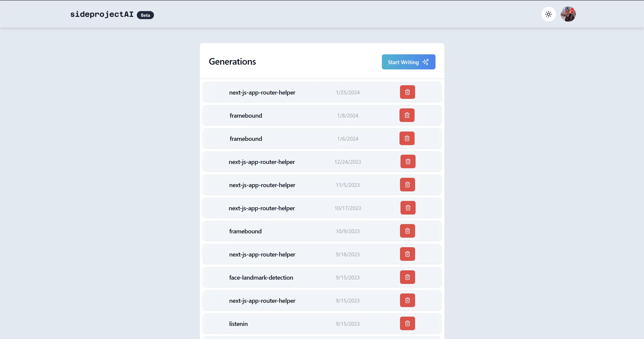
Task: Open next-js-app-router-helper from 1/25/2024
Action: 262,92
